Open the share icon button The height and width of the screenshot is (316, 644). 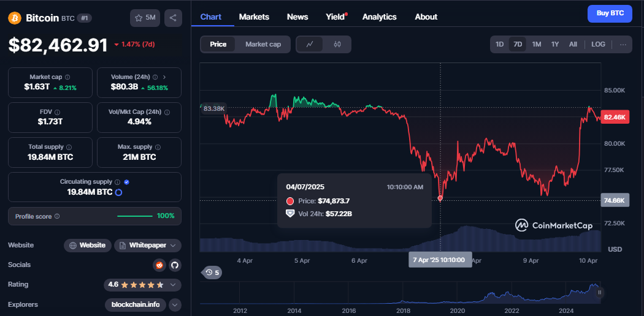173,18
